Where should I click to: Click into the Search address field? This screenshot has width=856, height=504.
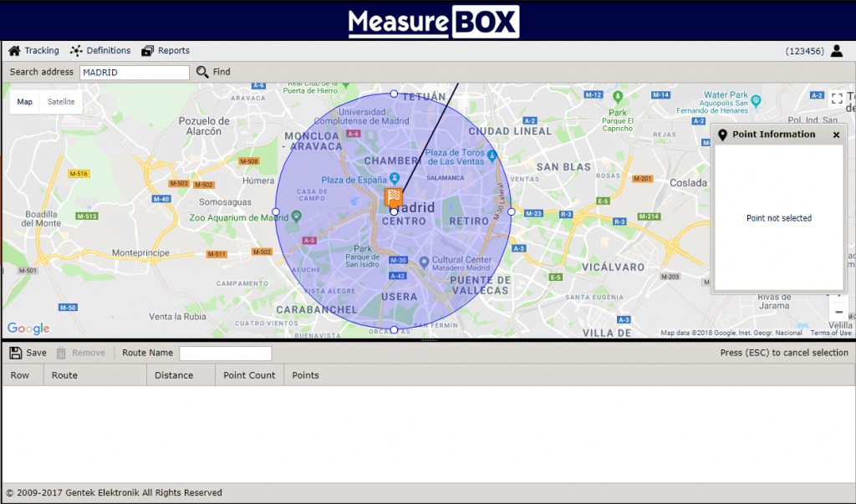coord(135,73)
